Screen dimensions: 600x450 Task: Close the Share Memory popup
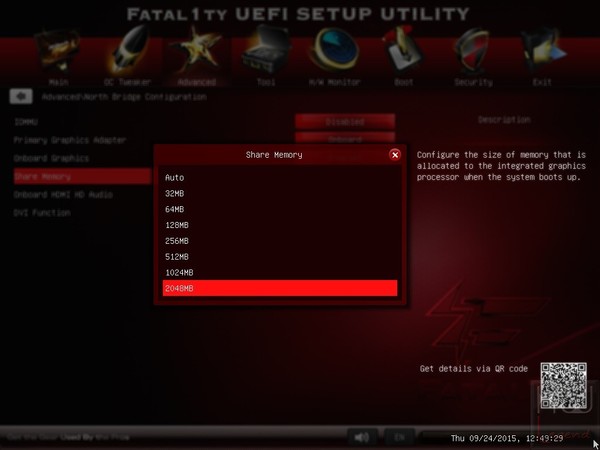395,155
